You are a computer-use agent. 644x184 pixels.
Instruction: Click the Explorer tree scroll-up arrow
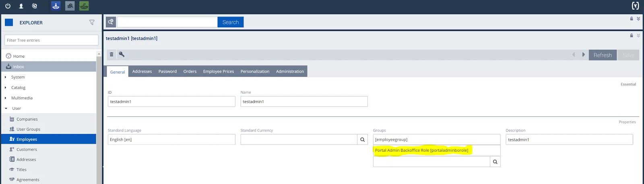[x=99, y=54]
